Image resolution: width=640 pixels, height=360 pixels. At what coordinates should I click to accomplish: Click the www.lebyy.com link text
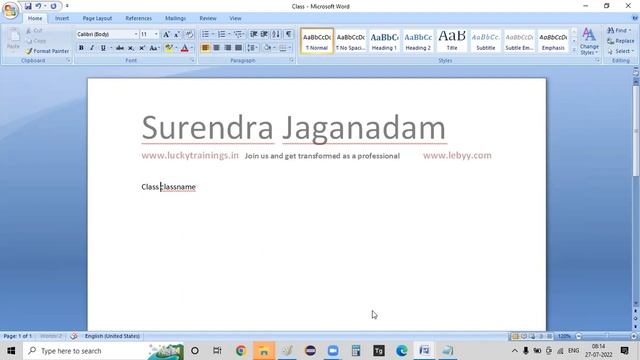click(457, 156)
